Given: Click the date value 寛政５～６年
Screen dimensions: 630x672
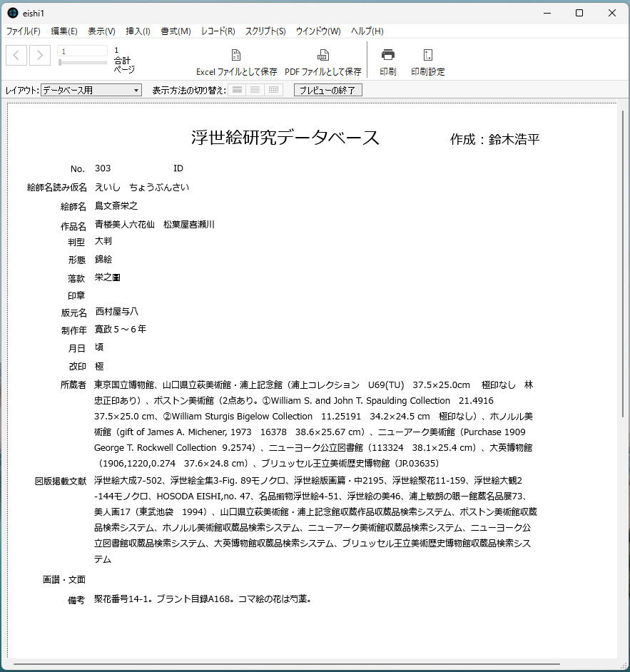Looking at the screenshot, I should [x=121, y=329].
